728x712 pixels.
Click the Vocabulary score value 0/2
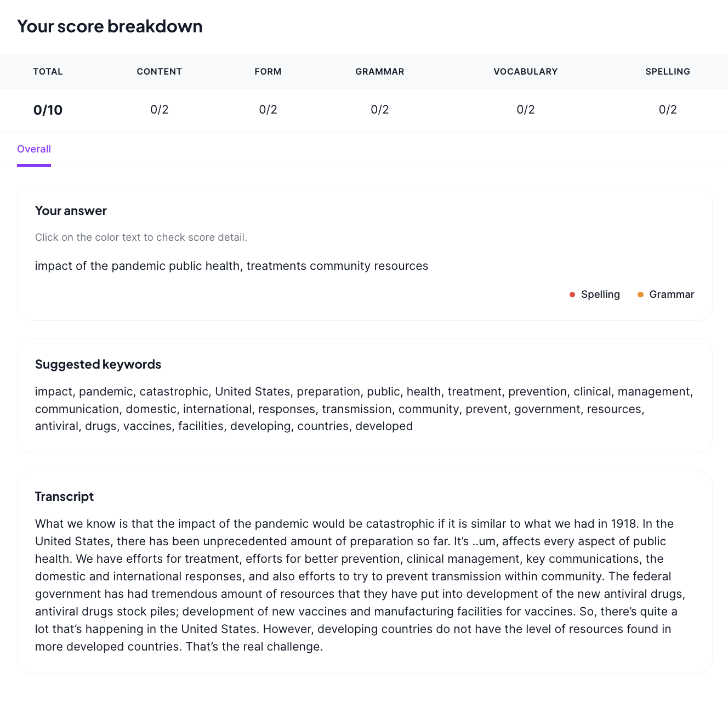click(x=526, y=110)
